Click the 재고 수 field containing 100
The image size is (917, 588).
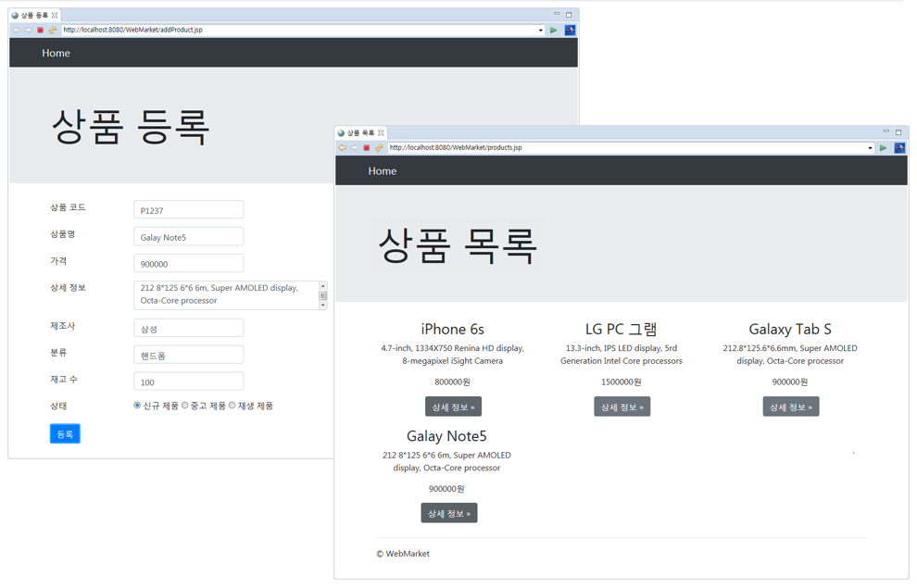pos(188,382)
